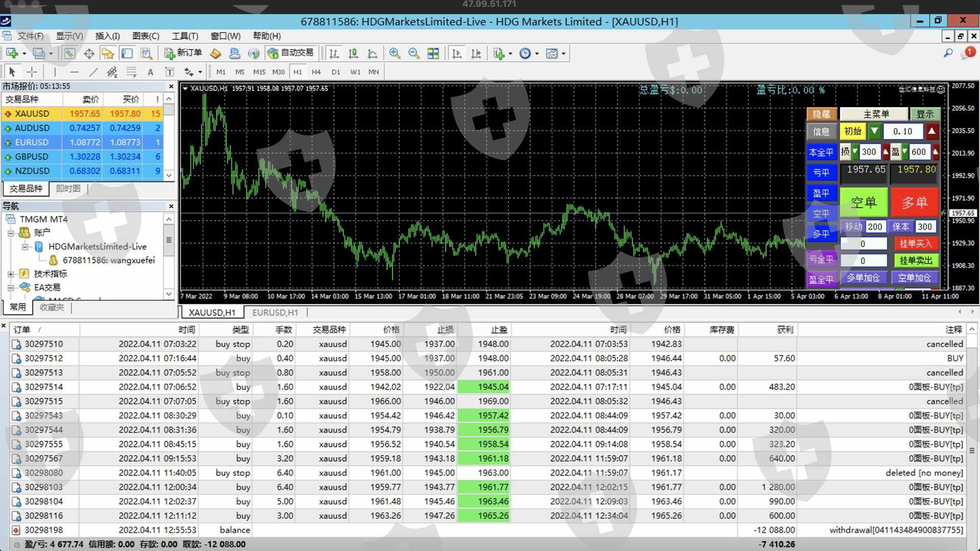Screen dimensions: 980x551
Task: Click the lot size 0.10 field
Action: (902, 132)
